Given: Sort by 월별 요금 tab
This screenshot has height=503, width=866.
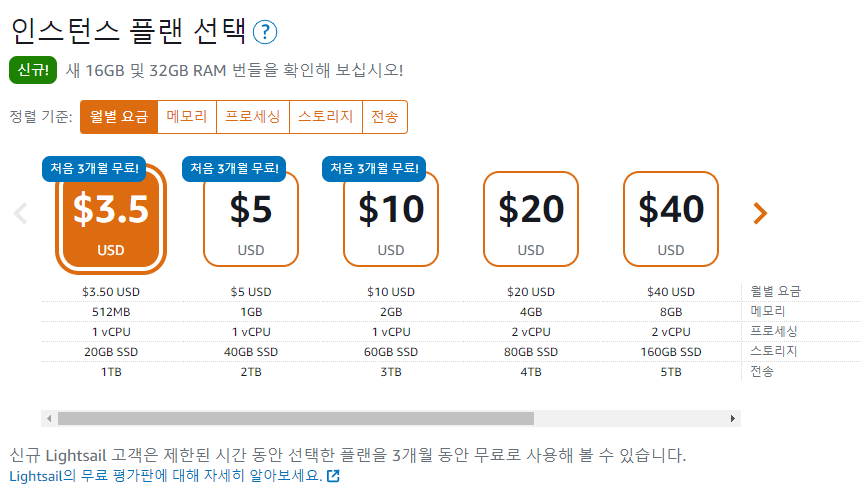Looking at the screenshot, I should click(119, 117).
